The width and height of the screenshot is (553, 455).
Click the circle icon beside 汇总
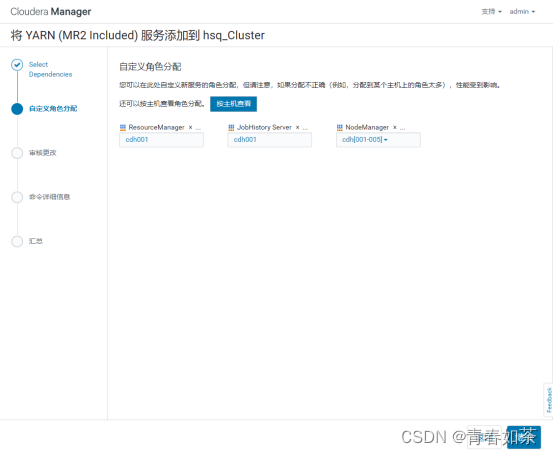[17, 241]
